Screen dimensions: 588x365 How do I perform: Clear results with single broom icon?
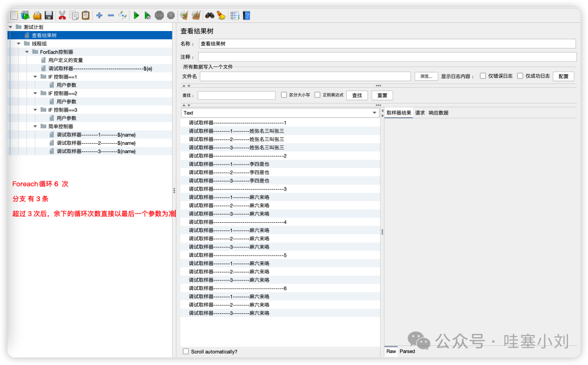pos(184,15)
